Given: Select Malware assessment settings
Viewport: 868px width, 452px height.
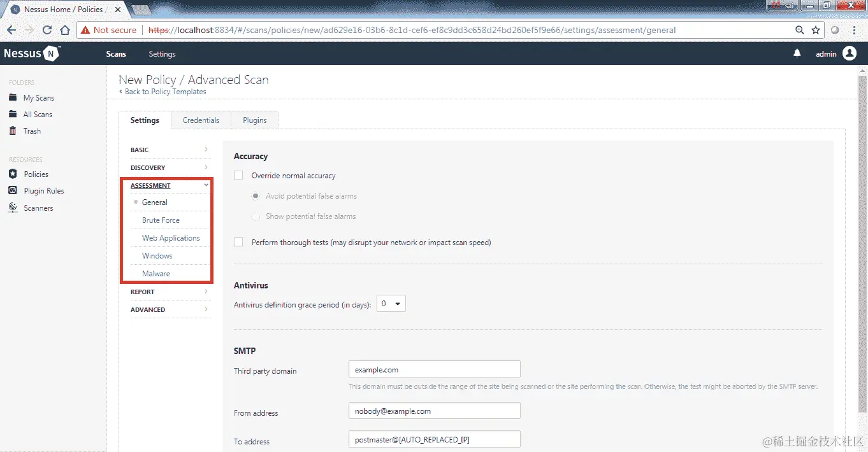Looking at the screenshot, I should tap(156, 274).
